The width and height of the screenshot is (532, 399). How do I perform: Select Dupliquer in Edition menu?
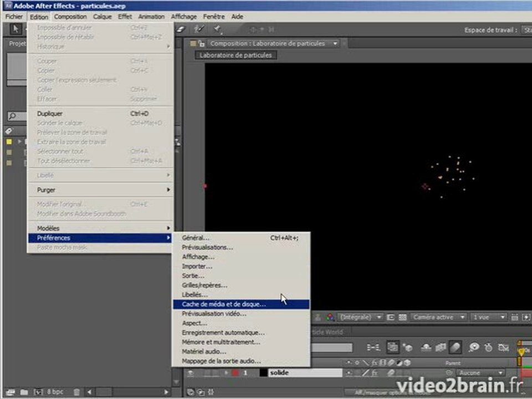coord(100,114)
